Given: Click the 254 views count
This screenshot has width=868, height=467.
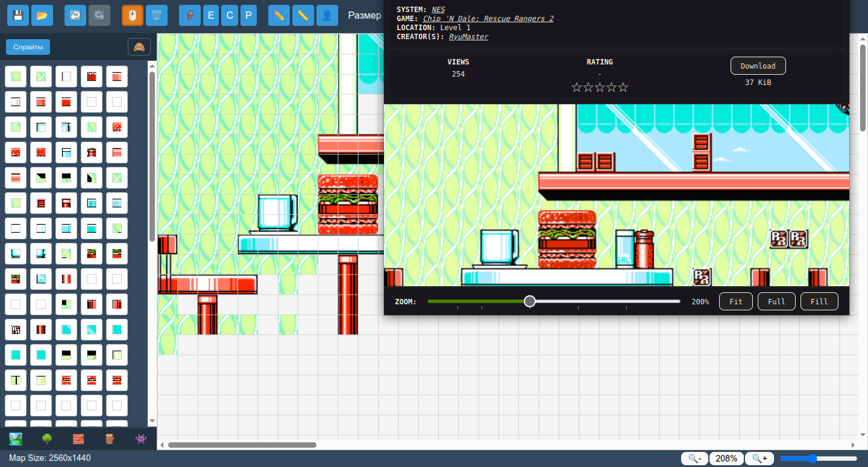Looking at the screenshot, I should pos(458,74).
